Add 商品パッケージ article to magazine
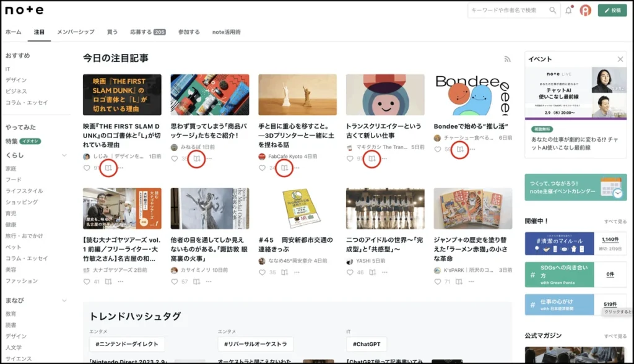634x364 pixels. click(x=196, y=158)
